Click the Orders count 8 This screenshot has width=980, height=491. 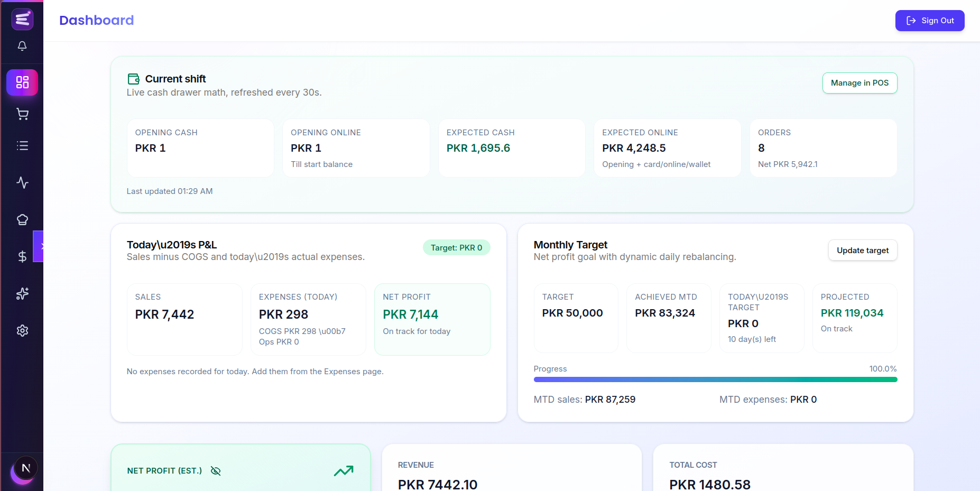pyautogui.click(x=761, y=149)
